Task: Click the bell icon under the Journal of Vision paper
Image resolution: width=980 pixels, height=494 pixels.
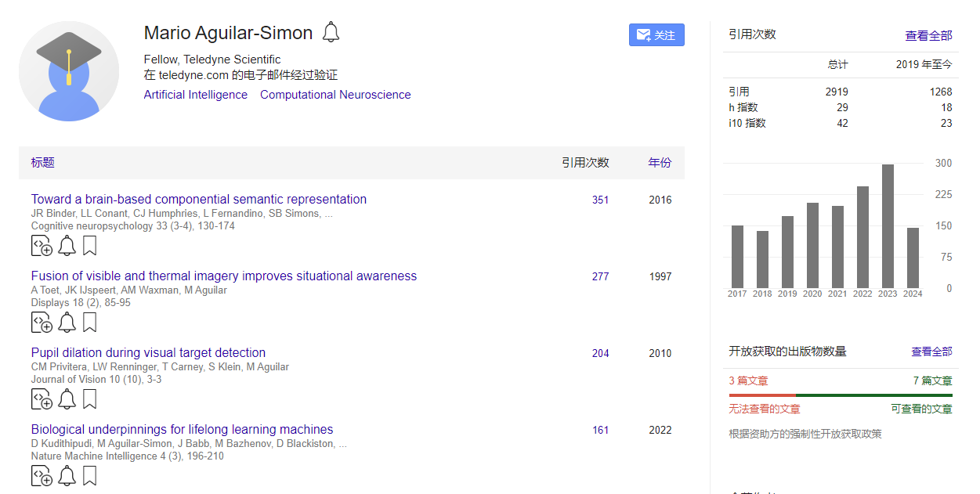Action: click(67, 399)
